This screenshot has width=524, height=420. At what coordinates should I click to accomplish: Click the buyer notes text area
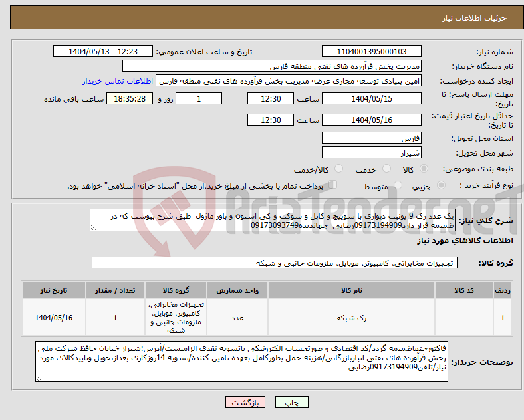pos(241,362)
